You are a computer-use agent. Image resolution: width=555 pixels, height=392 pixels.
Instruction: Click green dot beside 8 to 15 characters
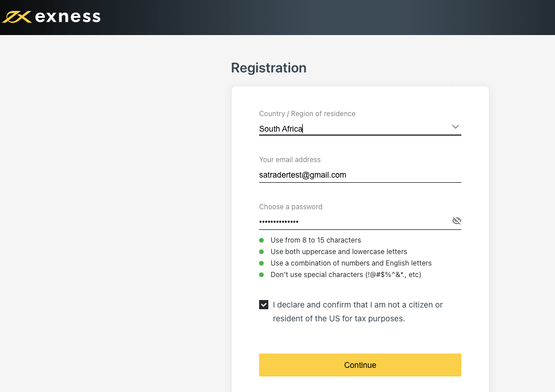[261, 240]
